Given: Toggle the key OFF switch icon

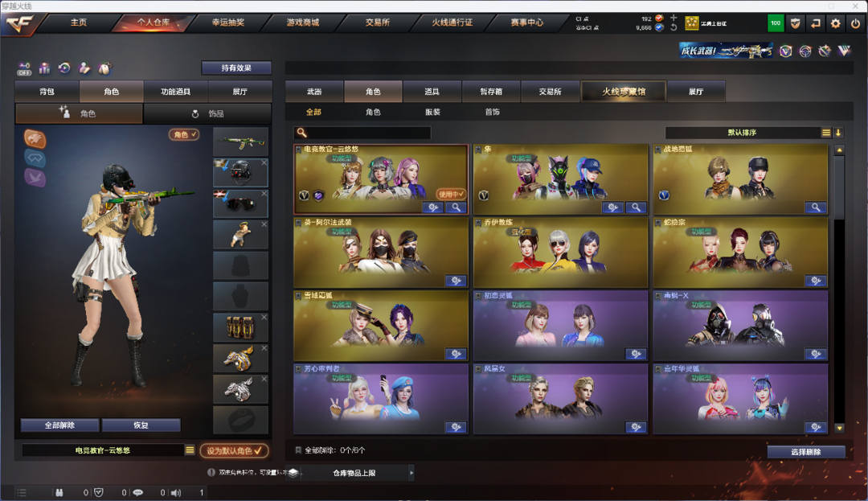Looking at the screenshot, I should tap(24, 68).
